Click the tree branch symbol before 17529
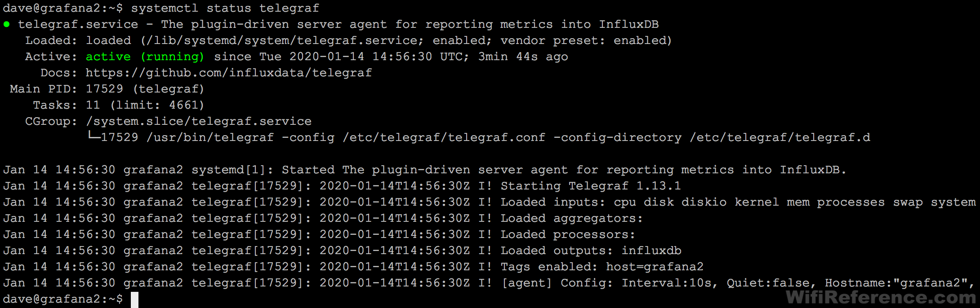This screenshot has width=980, height=308. point(94,136)
